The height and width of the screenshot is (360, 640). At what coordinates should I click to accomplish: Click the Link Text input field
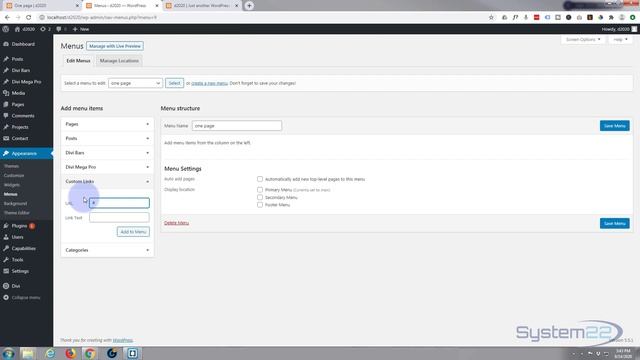coord(119,218)
